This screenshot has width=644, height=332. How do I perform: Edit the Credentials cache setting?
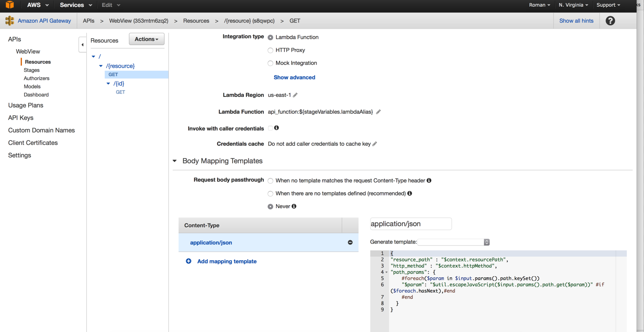pyautogui.click(x=374, y=144)
